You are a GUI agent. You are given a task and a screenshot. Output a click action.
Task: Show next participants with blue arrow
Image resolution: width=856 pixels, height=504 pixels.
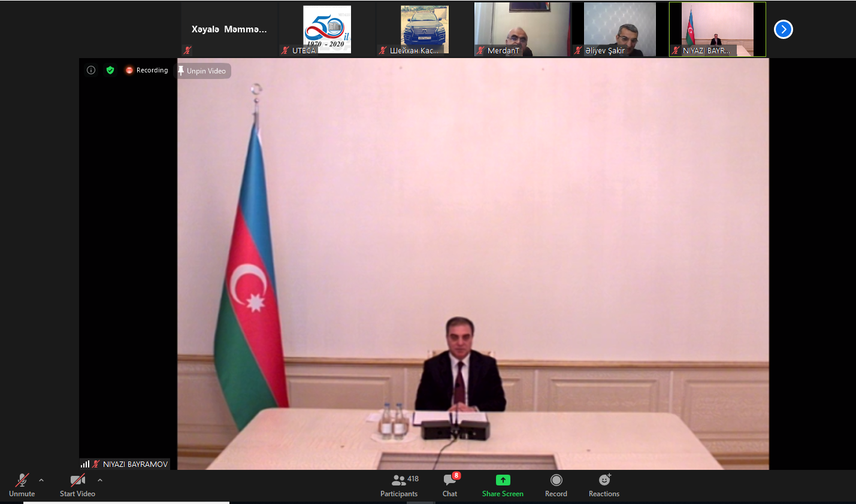tap(783, 29)
